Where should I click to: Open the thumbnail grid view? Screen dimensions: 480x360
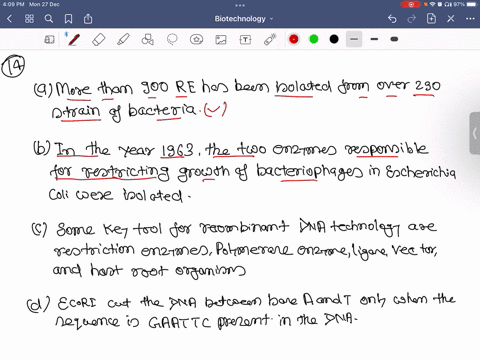[x=29, y=19]
